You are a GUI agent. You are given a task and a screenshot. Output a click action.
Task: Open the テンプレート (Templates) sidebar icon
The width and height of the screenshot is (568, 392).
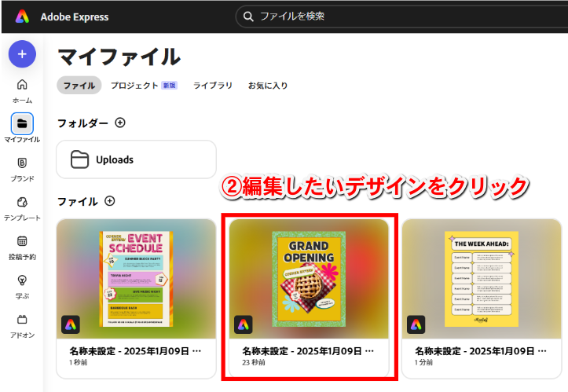[22, 203]
